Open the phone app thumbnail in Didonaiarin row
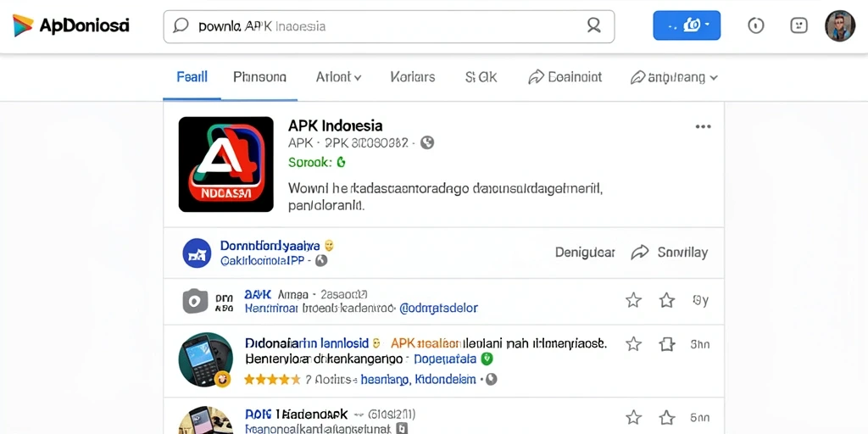Viewport: 868px width, 434px height. click(205, 359)
